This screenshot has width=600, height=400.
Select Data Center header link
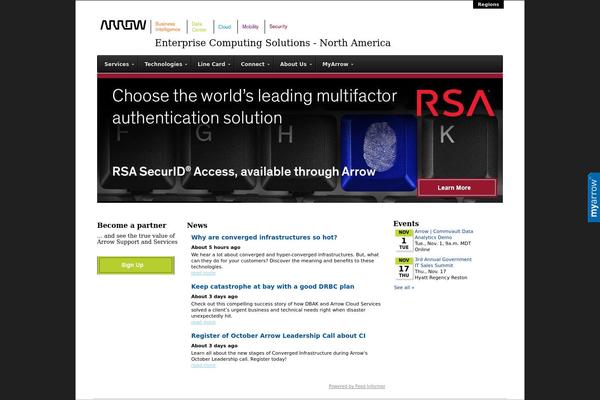point(199,26)
